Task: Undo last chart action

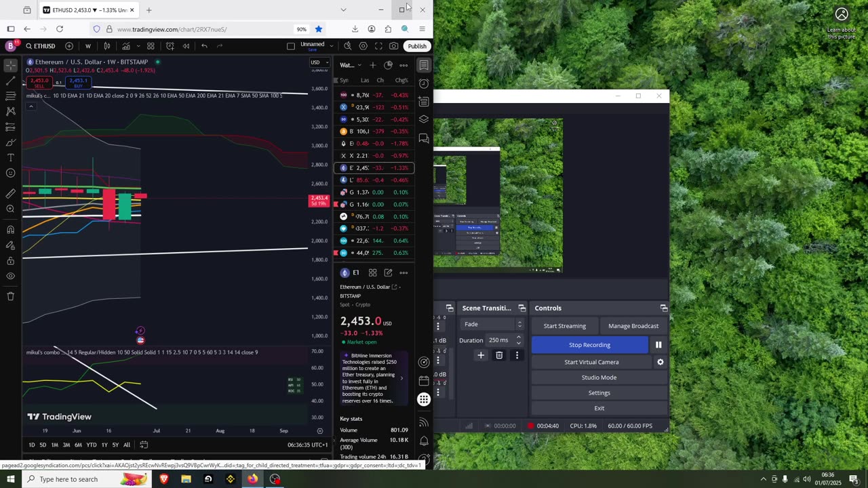Action: point(204,46)
